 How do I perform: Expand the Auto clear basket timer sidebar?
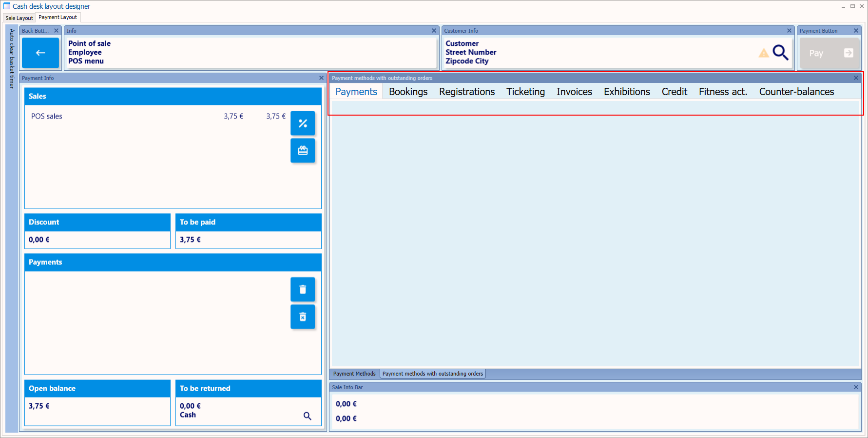pos(12,59)
